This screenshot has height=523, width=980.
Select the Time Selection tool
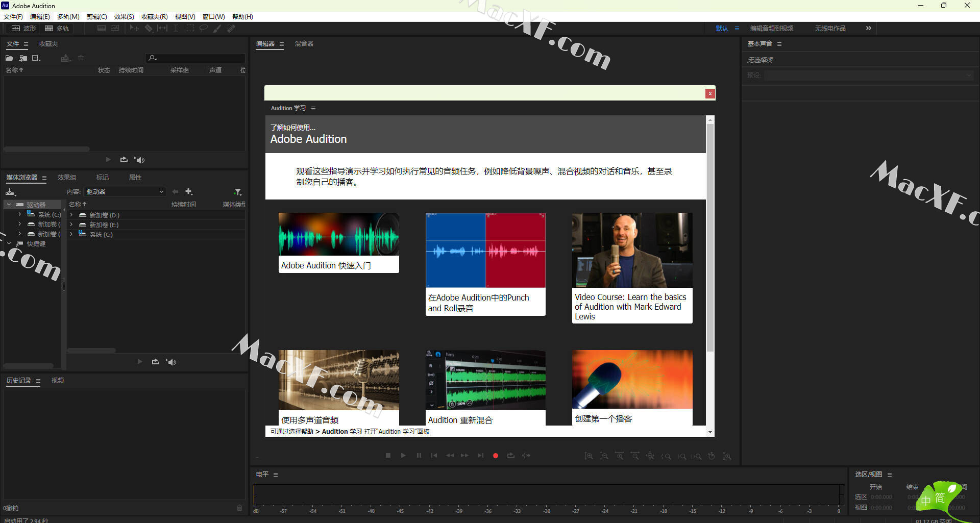pos(176,29)
